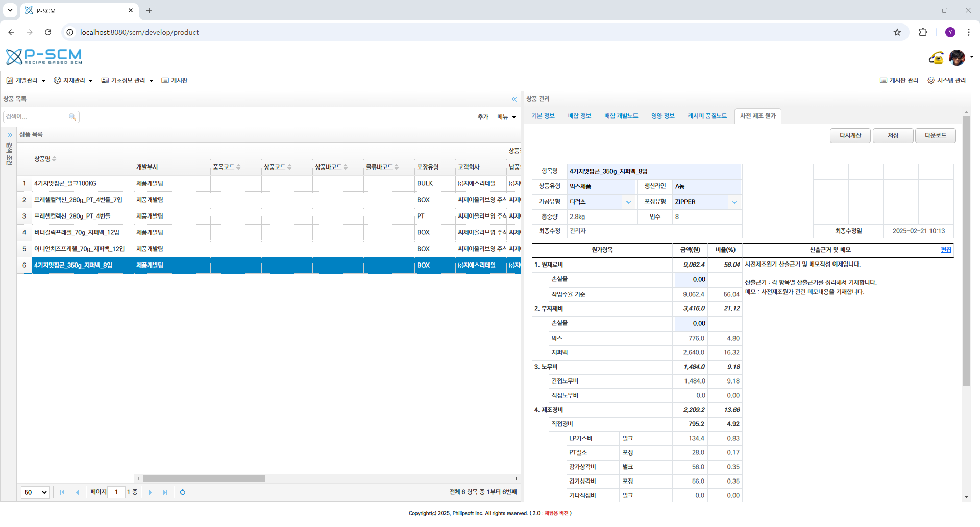Click the headset support icon in header

[x=936, y=58]
